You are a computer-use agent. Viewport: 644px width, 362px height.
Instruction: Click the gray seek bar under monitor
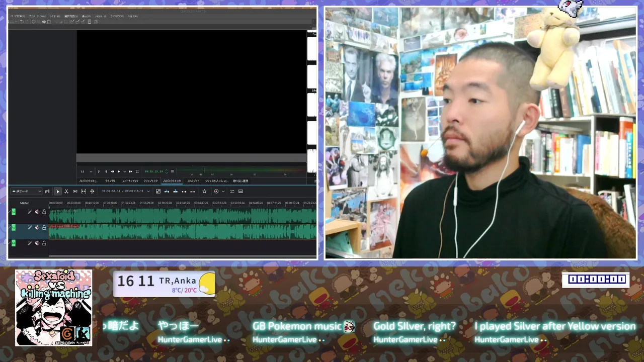coord(191,158)
